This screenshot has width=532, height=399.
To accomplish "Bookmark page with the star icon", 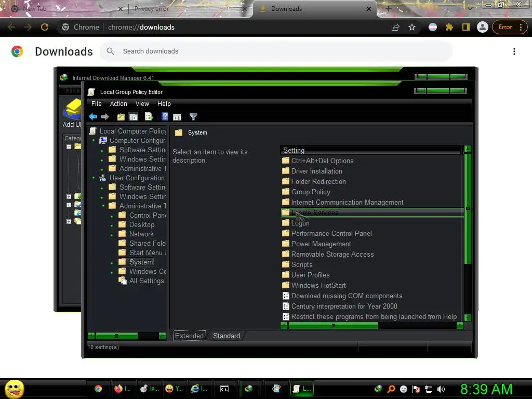I will pyautogui.click(x=412, y=27).
